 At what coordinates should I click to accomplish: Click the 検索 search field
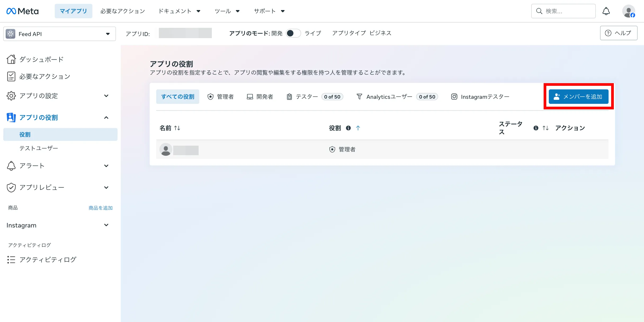pyautogui.click(x=563, y=11)
